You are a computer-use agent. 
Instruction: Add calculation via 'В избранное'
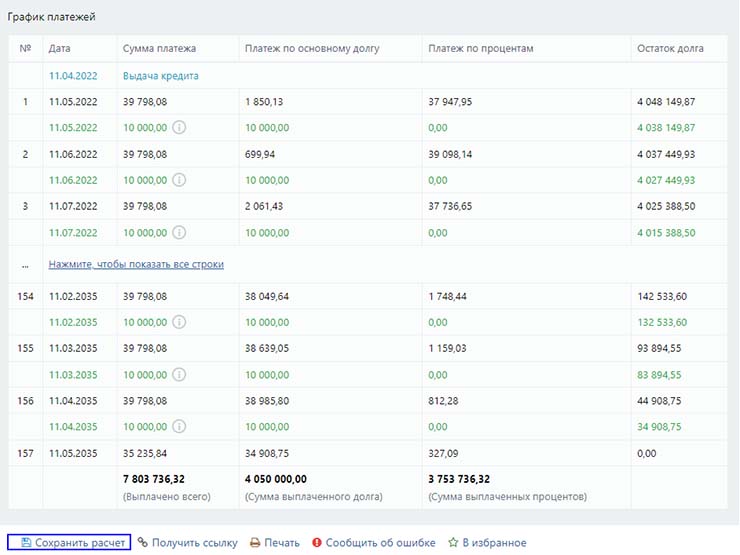pyautogui.click(x=493, y=543)
